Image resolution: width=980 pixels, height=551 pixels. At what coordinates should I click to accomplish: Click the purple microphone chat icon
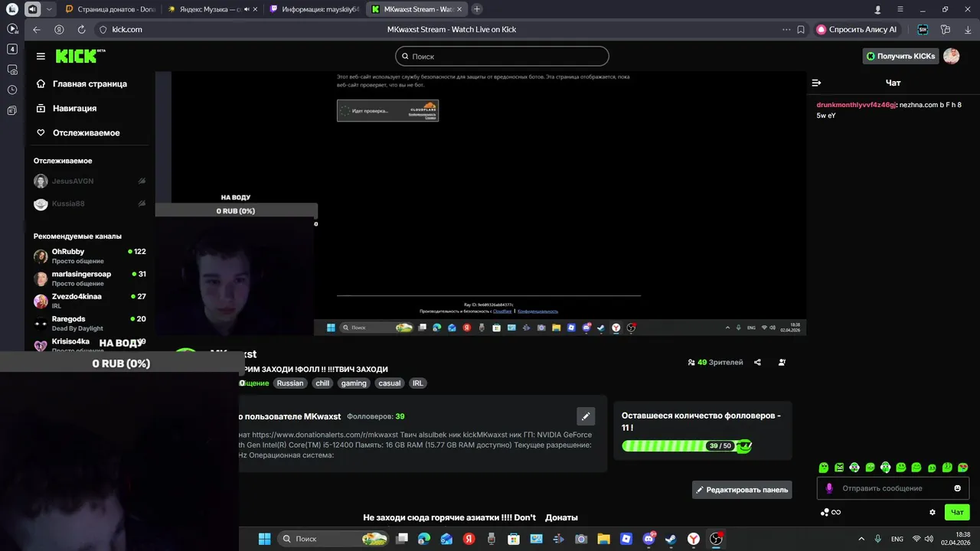[x=829, y=488]
